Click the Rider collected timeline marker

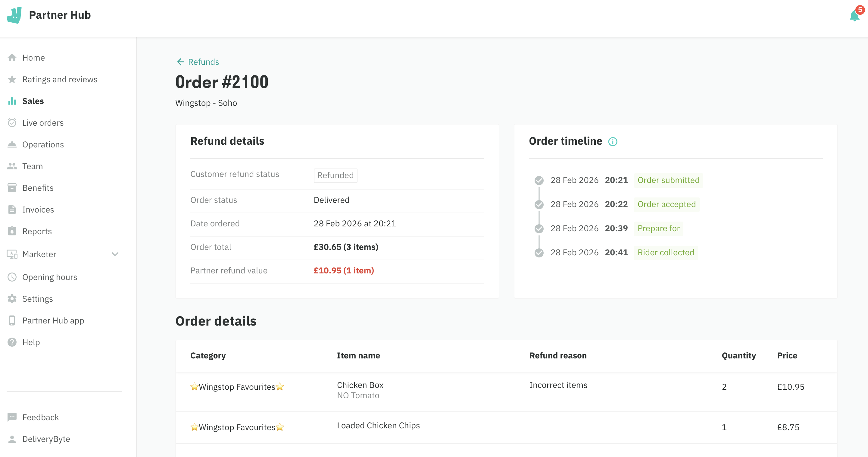point(539,252)
